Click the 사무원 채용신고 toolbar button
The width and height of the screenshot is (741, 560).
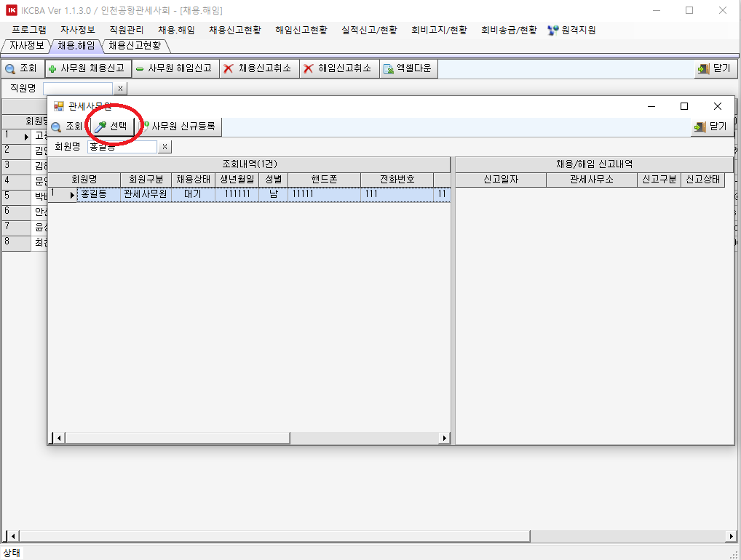88,68
